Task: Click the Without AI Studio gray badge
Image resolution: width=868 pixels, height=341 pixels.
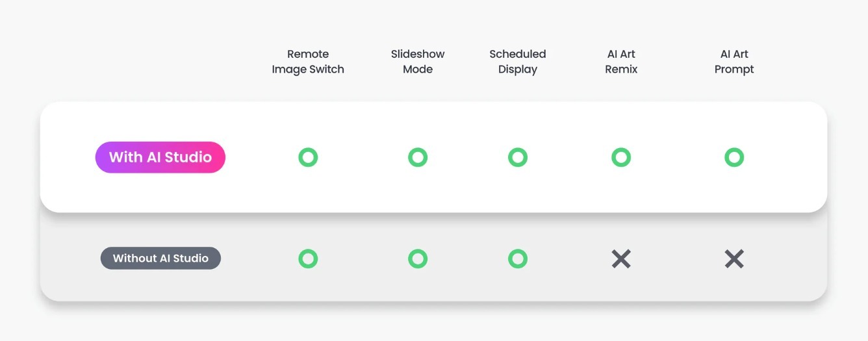Action: [x=160, y=259]
